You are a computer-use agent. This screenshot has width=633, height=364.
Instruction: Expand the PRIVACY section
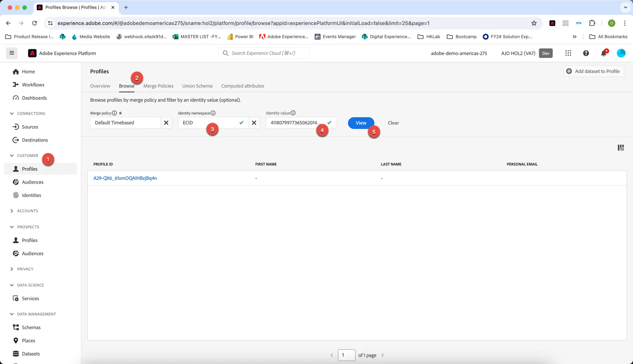tap(22, 269)
